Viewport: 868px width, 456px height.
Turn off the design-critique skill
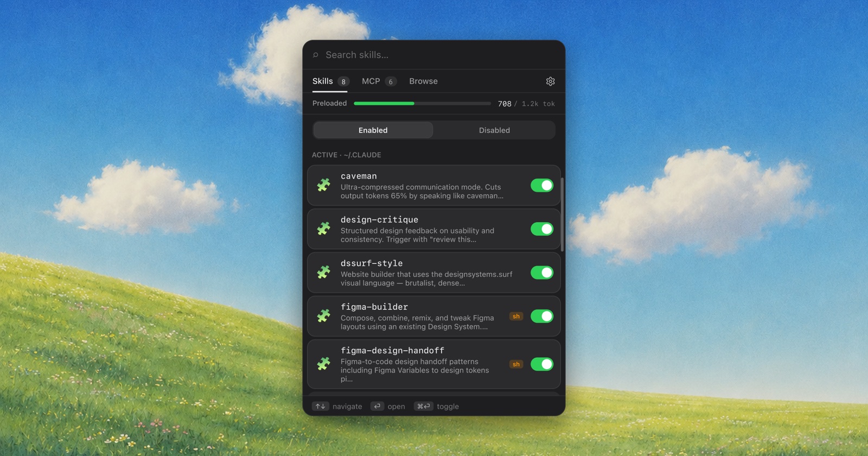point(542,229)
